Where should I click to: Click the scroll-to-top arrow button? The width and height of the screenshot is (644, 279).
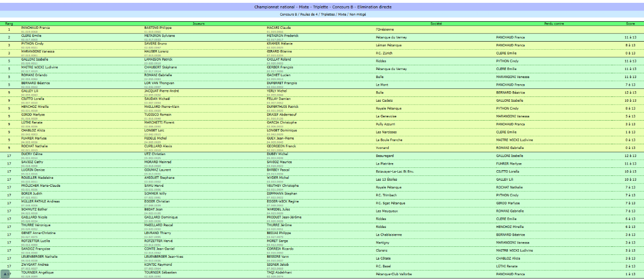pyautogui.click(x=6, y=273)
